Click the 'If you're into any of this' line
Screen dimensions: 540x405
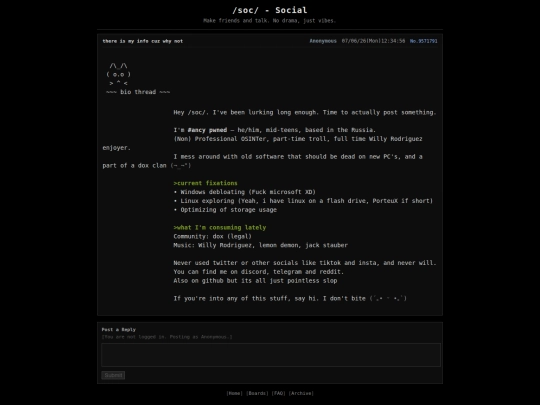[290, 298]
